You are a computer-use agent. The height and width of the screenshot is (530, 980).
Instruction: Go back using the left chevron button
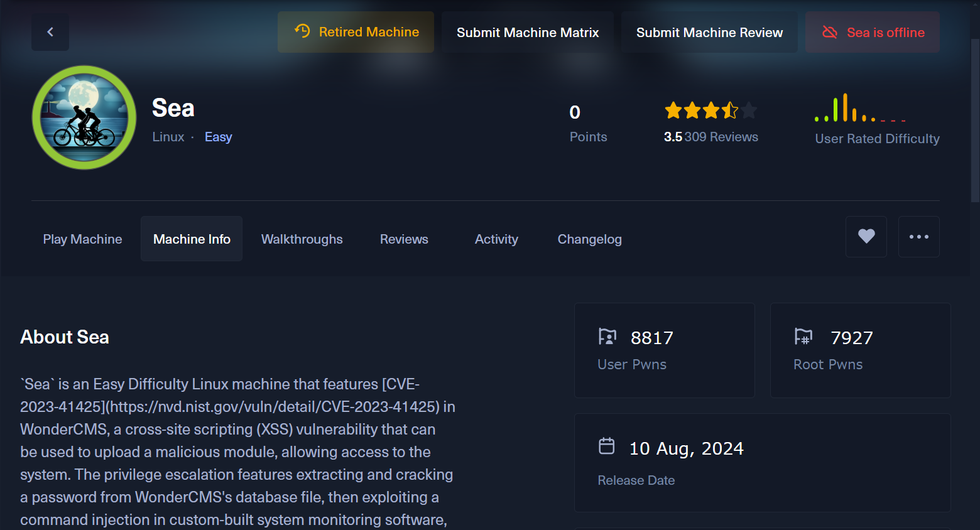click(50, 32)
